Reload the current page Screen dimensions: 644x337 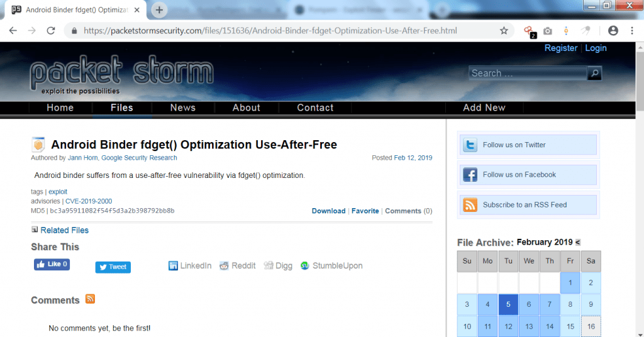(51, 31)
